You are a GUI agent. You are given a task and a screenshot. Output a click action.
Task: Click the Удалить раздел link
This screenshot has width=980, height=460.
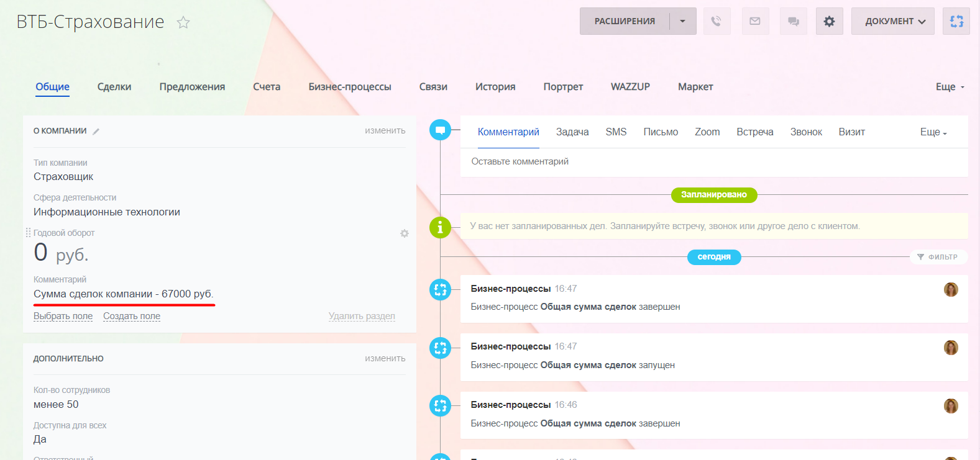[x=362, y=316]
